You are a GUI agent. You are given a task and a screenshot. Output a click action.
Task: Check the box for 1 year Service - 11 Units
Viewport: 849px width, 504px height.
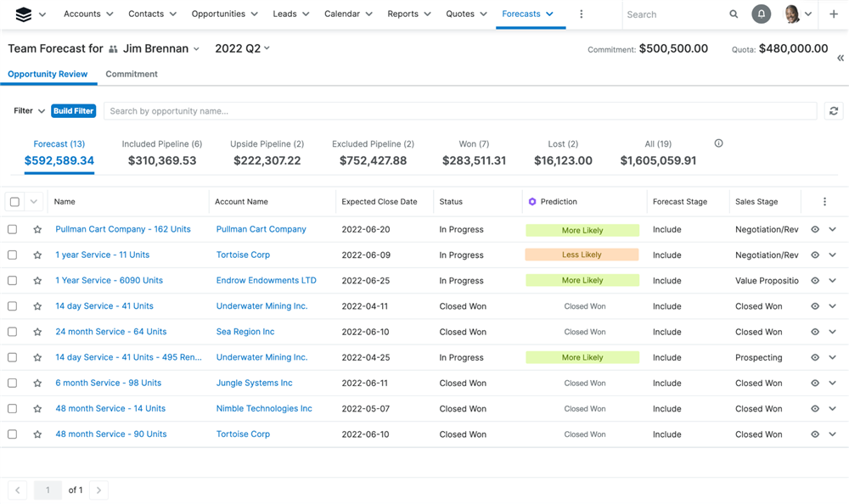[13, 255]
